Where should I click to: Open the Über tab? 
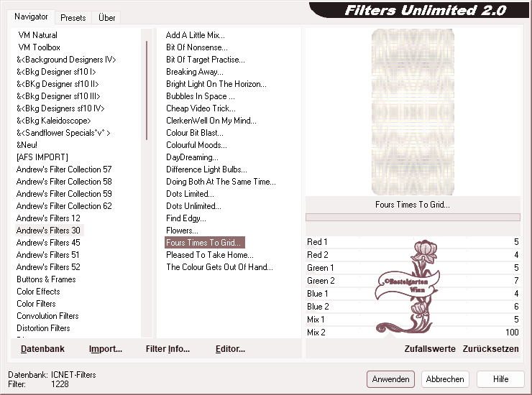[106, 18]
